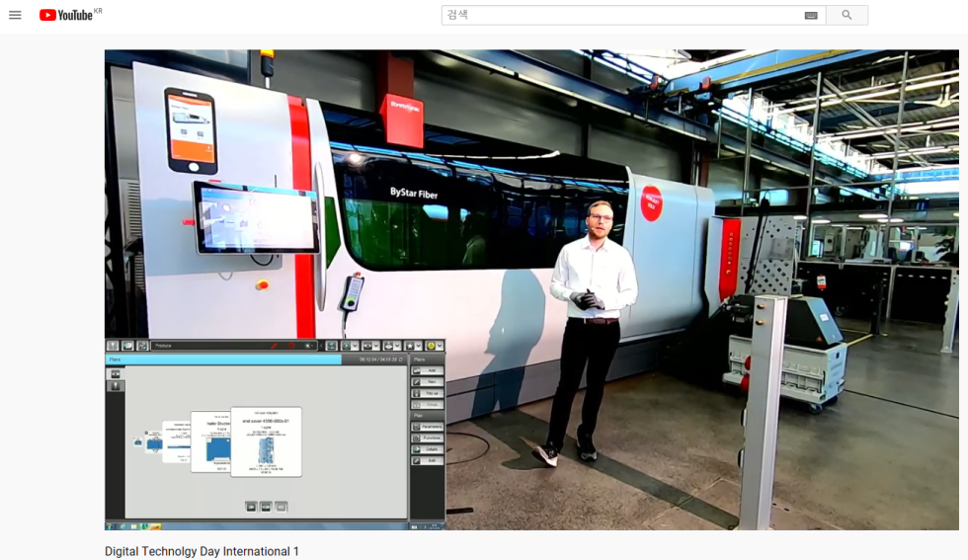Select the halter Drucker job card
This screenshot has height=560, width=968.
click(x=210, y=442)
